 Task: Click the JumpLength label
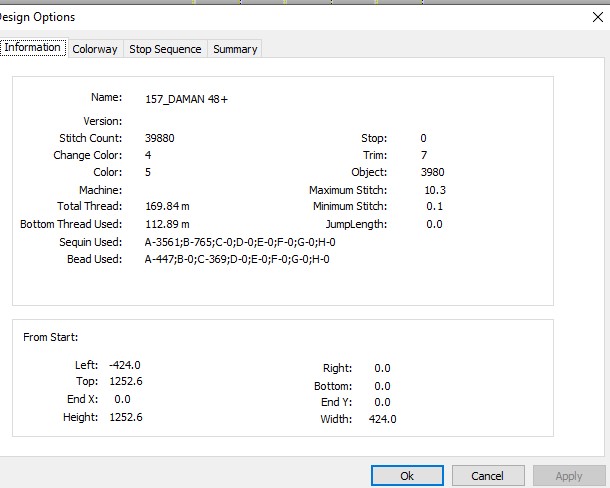[356, 224]
